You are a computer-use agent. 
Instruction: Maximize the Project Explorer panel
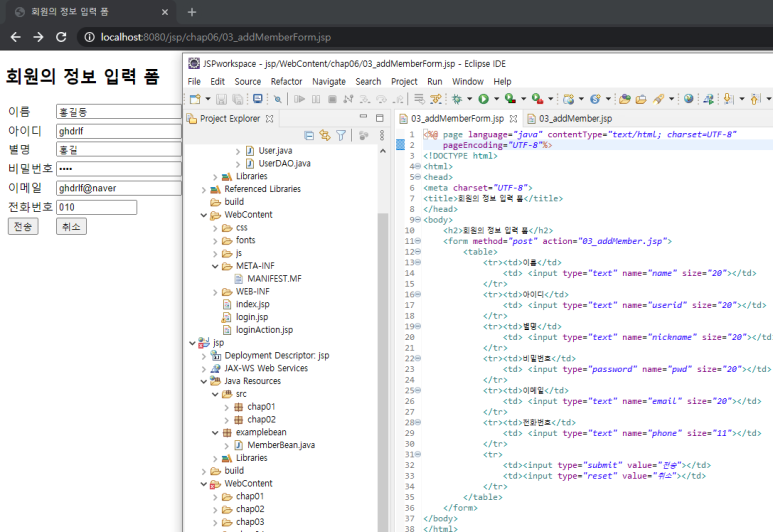click(x=380, y=118)
